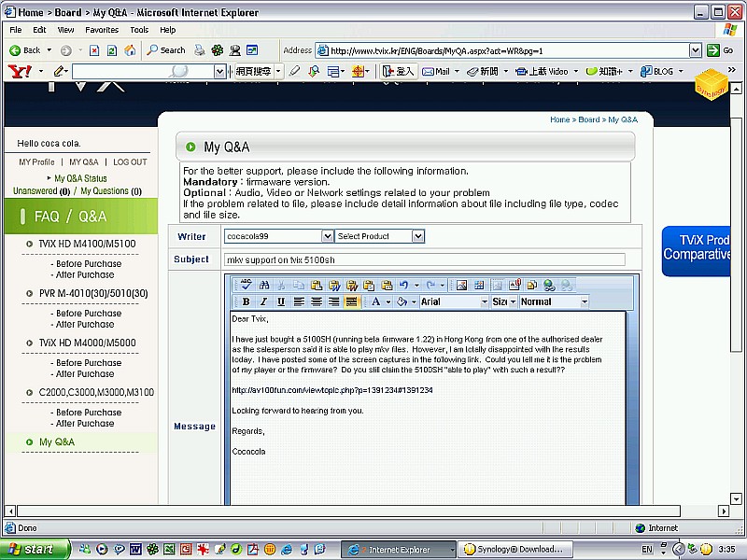Click the browser Stop button

click(94, 50)
